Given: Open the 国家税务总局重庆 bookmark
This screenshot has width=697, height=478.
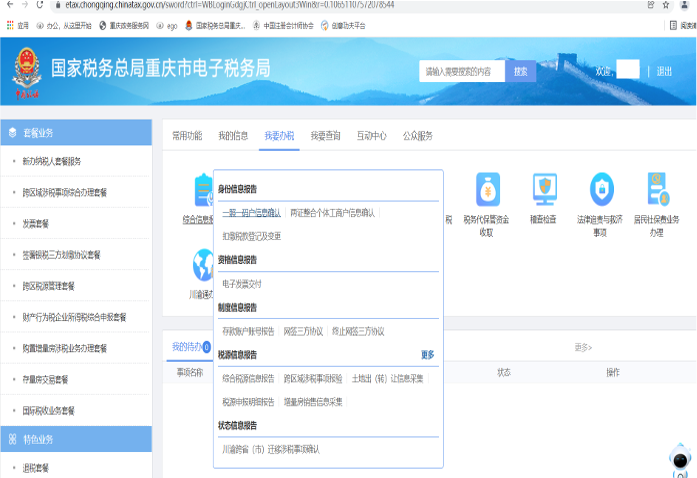Looking at the screenshot, I should coord(215,26).
